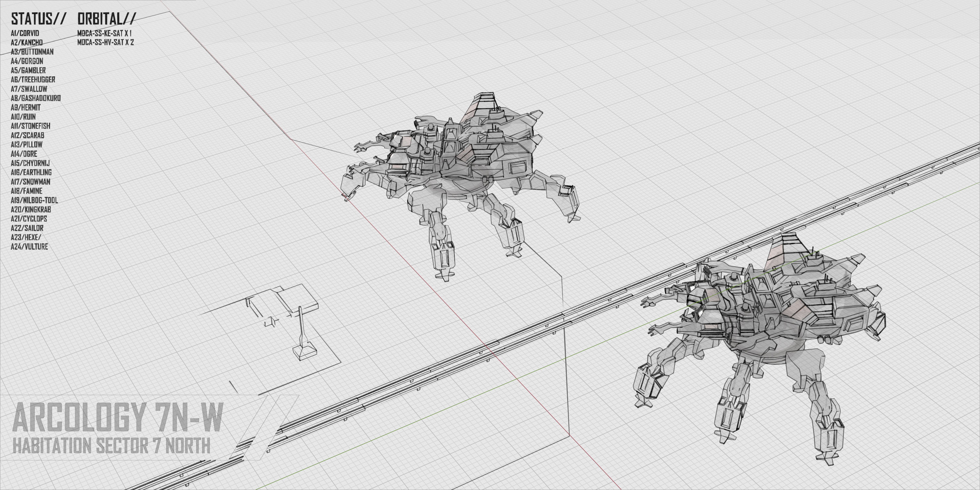The height and width of the screenshot is (490, 980).
Task: Click the A13/PILLOW status entry
Action: [x=27, y=145]
